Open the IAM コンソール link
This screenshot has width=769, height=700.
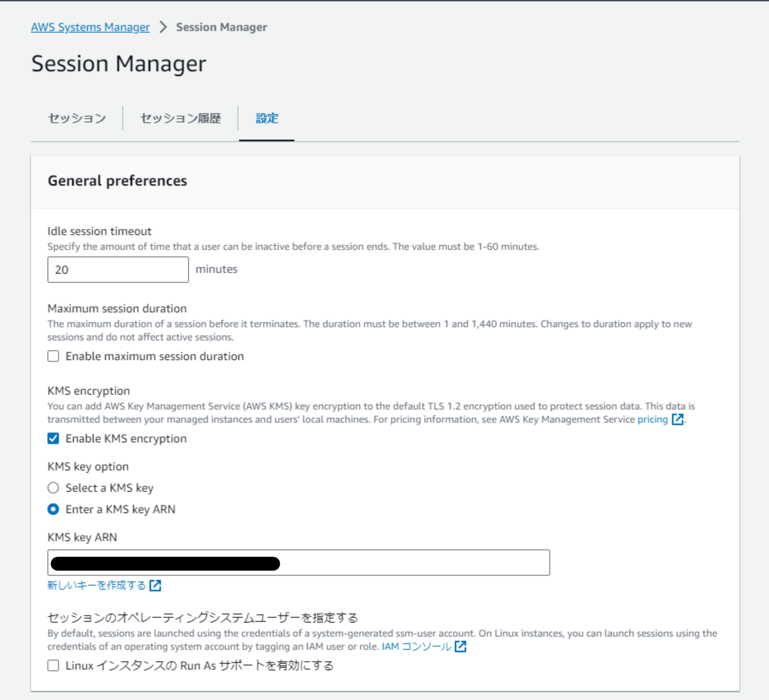[x=416, y=647]
